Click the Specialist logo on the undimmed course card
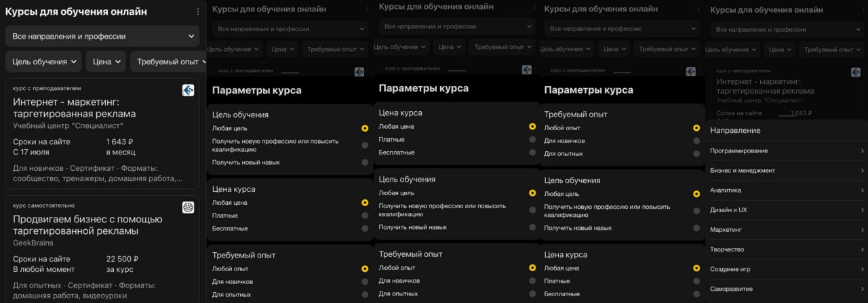This screenshot has height=303, width=868. 188,90
